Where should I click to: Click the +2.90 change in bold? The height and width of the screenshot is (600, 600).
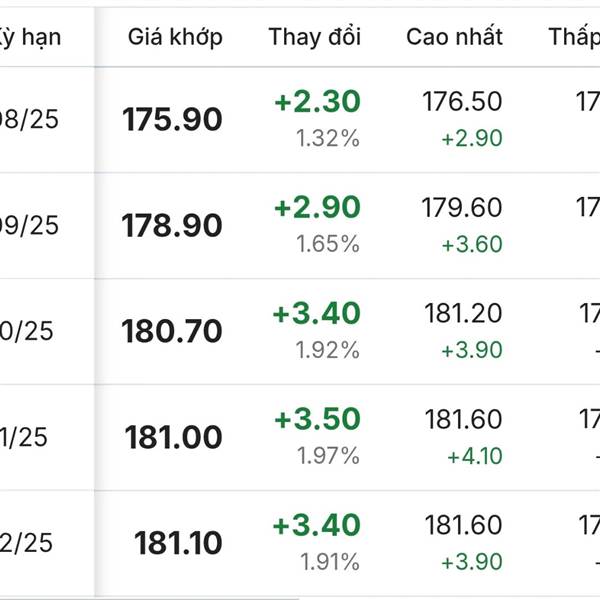tap(318, 207)
